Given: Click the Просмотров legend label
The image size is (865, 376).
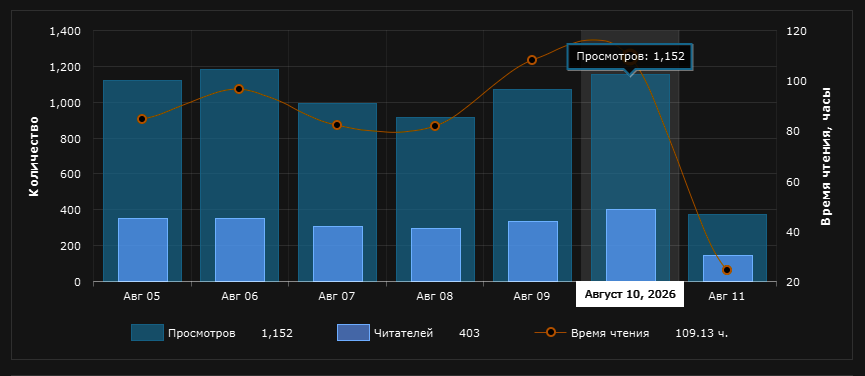Looking at the screenshot, I should point(202,333).
